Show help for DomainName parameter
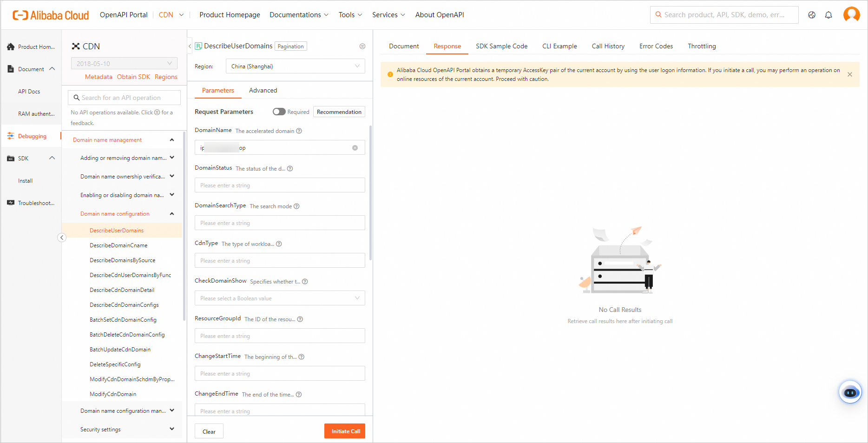The image size is (868, 443). tap(299, 131)
